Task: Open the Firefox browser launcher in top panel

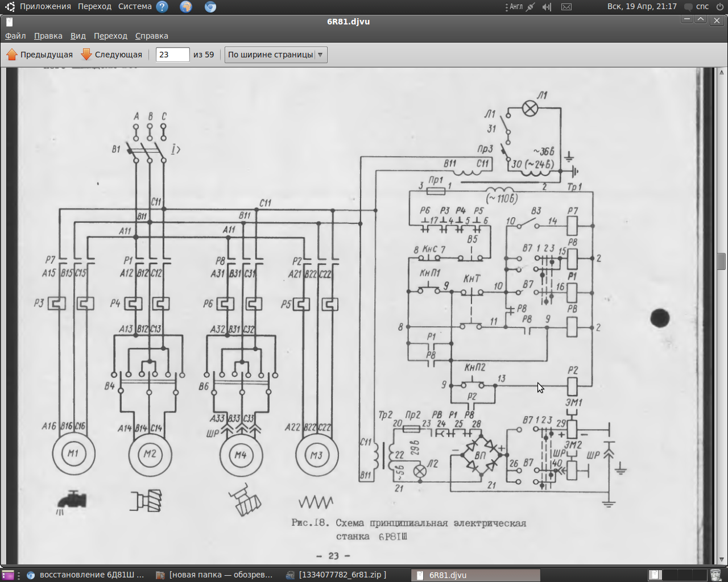Action: tap(186, 7)
